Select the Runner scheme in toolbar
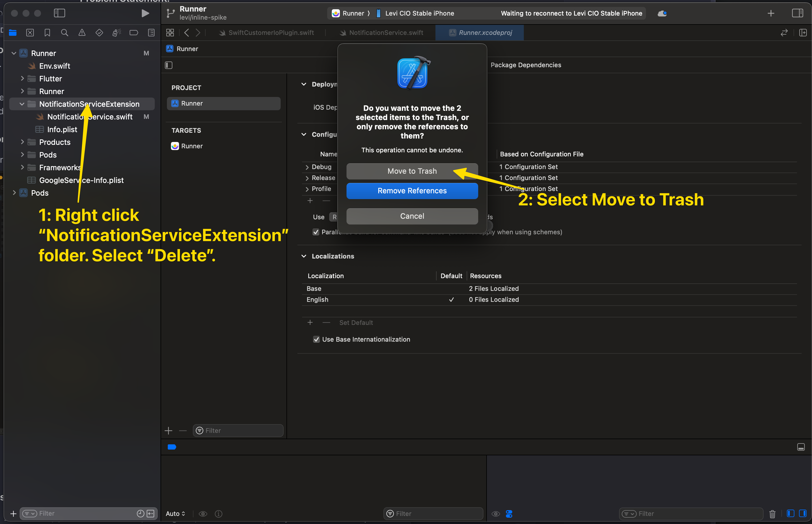812x524 pixels. click(348, 13)
